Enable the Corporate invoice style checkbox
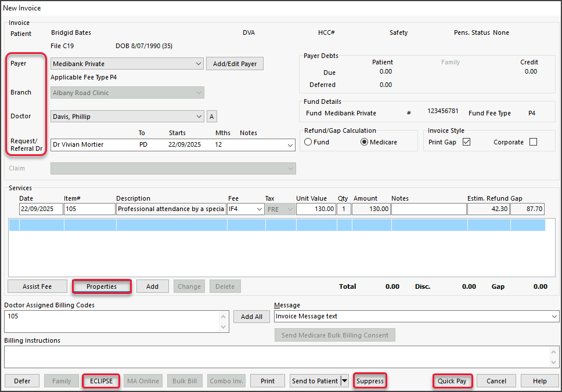The image size is (562, 392). tap(533, 142)
